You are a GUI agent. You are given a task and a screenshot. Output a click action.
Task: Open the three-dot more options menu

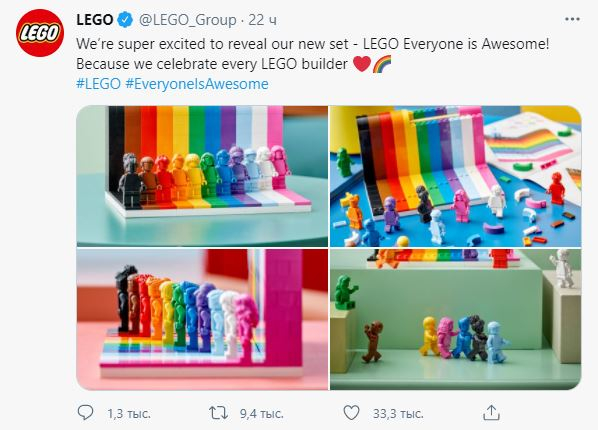tap(572, 19)
